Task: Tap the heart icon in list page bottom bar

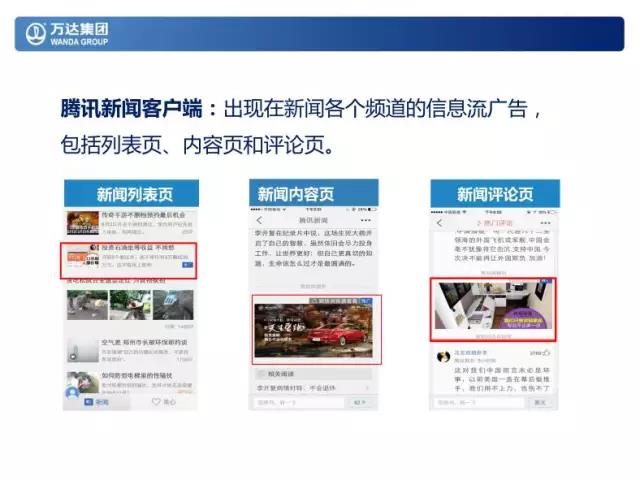Action: (x=156, y=402)
